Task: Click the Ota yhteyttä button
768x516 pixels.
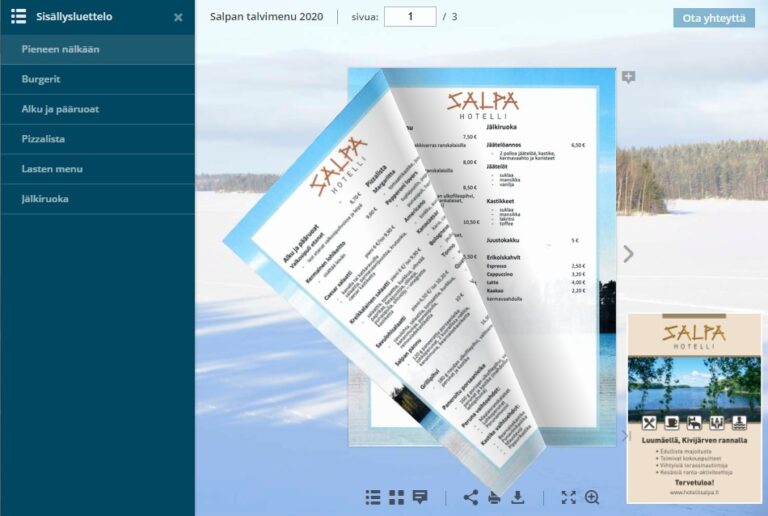Action: pos(714,18)
